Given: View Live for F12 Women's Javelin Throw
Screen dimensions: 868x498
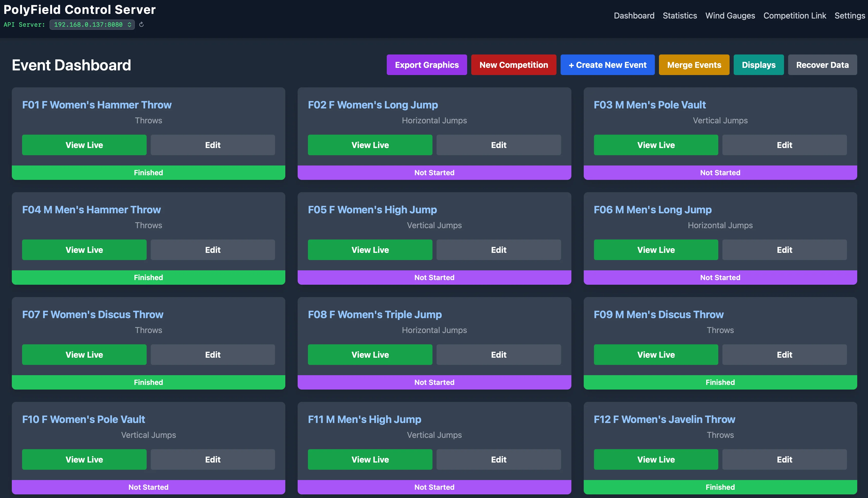Looking at the screenshot, I should tap(656, 459).
